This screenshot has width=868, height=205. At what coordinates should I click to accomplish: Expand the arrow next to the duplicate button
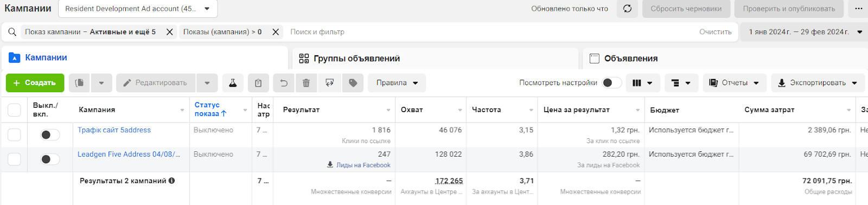101,83
